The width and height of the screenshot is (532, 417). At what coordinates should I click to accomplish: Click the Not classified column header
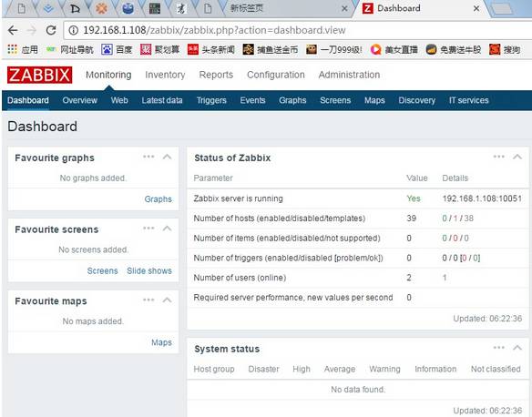pos(496,369)
